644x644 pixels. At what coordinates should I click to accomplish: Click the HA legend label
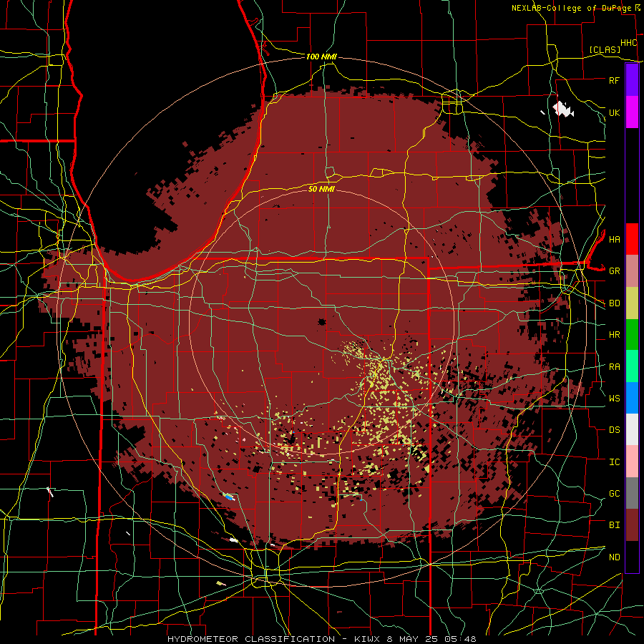[614, 240]
